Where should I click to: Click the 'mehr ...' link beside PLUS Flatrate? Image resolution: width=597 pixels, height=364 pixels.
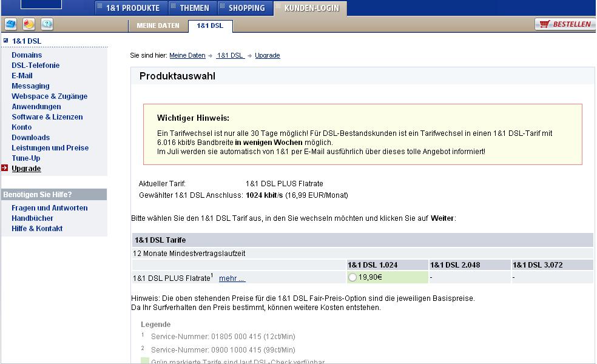(232, 278)
